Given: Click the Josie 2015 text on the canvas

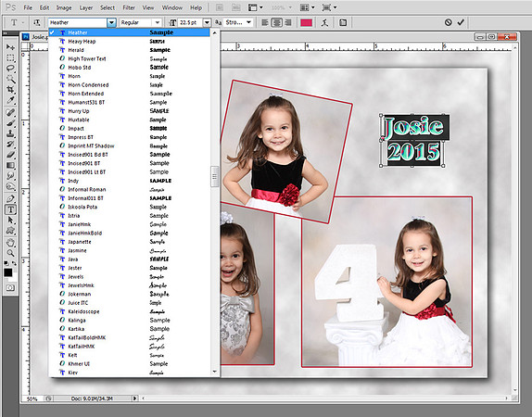Looking at the screenshot, I should (414, 140).
